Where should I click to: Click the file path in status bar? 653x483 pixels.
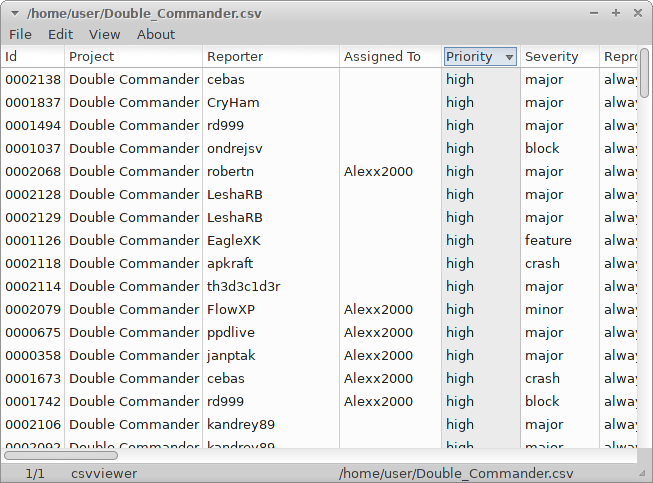pos(456,473)
